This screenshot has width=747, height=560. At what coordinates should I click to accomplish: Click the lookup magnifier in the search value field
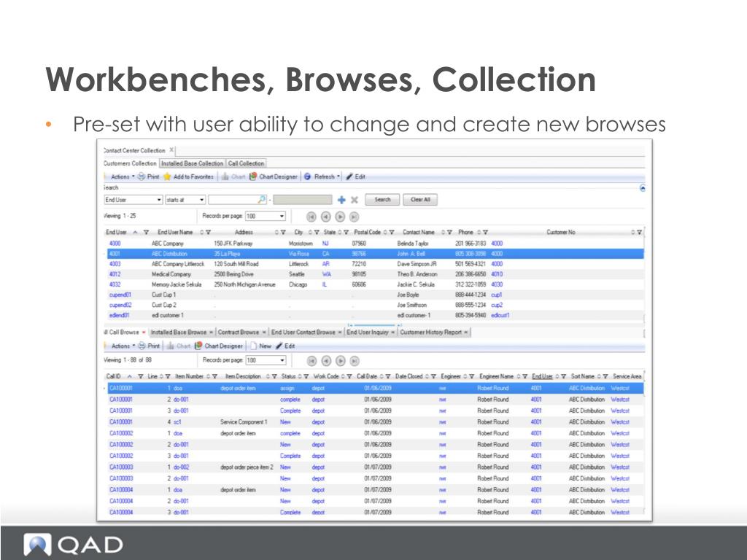tap(262, 200)
